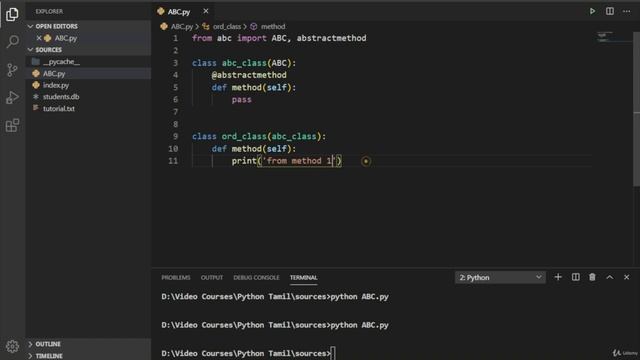This screenshot has height=360, width=640.
Task: Switch to the Debug Console tab
Action: 256,278
